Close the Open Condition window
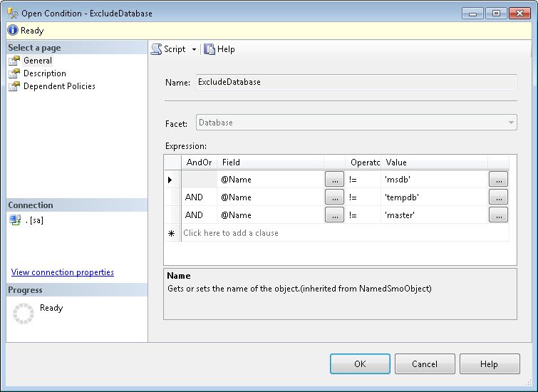Screen dimensions: 538x392 tap(519, 14)
